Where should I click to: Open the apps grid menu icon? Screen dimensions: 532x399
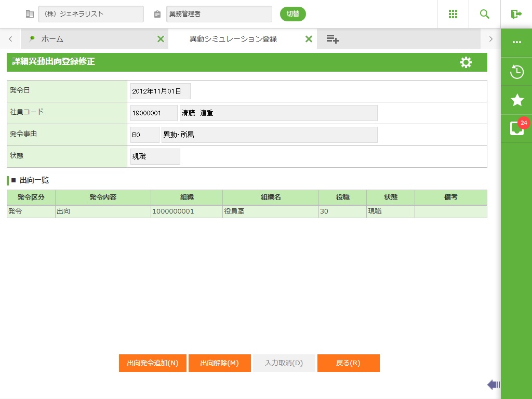(x=453, y=14)
